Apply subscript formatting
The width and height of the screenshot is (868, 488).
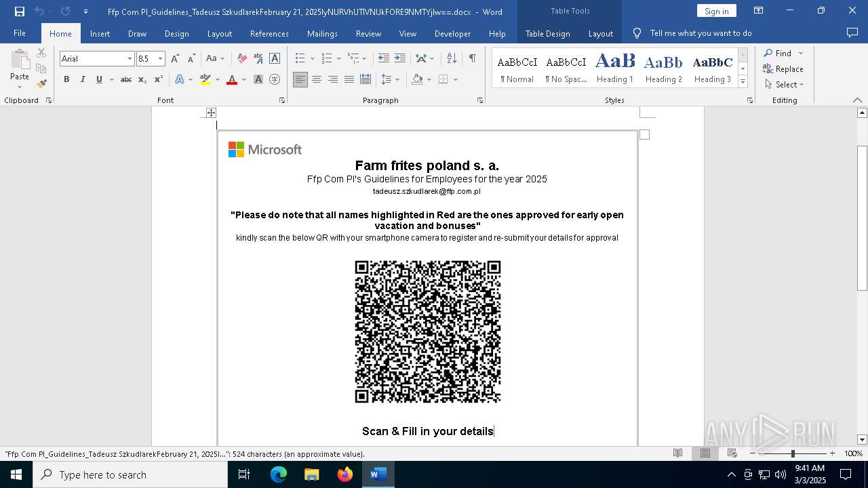142,79
